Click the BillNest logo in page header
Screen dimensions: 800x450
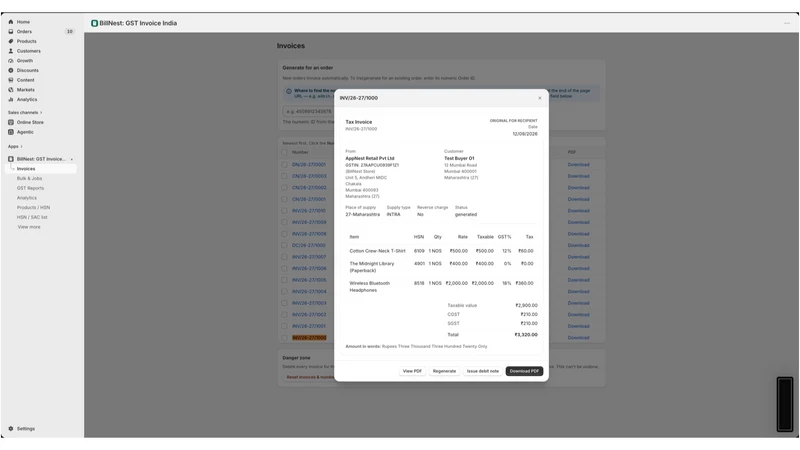[94, 23]
